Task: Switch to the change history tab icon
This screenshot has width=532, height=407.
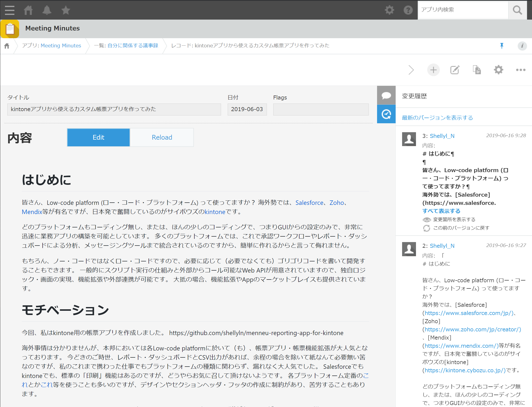Action: click(386, 114)
